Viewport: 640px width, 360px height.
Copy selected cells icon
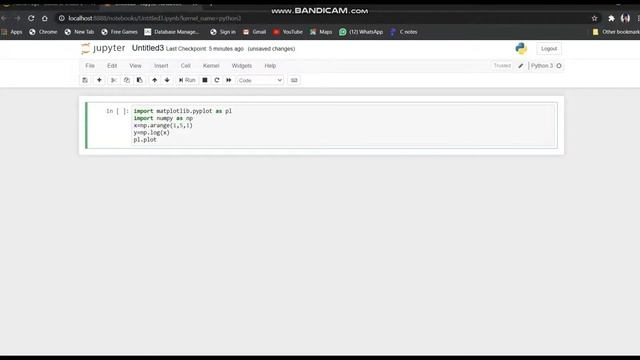point(127,80)
